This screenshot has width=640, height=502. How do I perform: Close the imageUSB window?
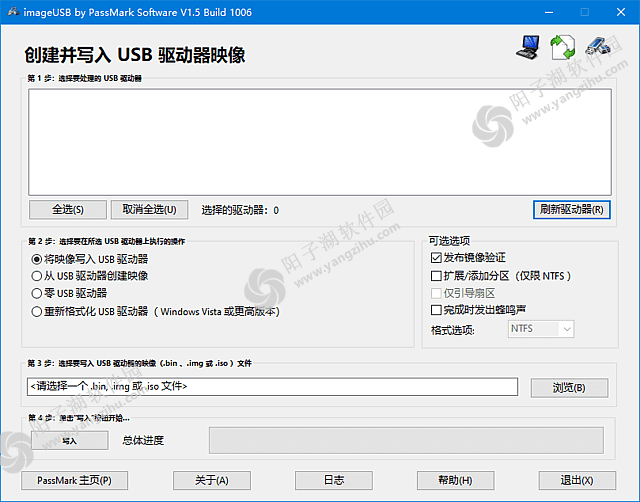coord(621,12)
